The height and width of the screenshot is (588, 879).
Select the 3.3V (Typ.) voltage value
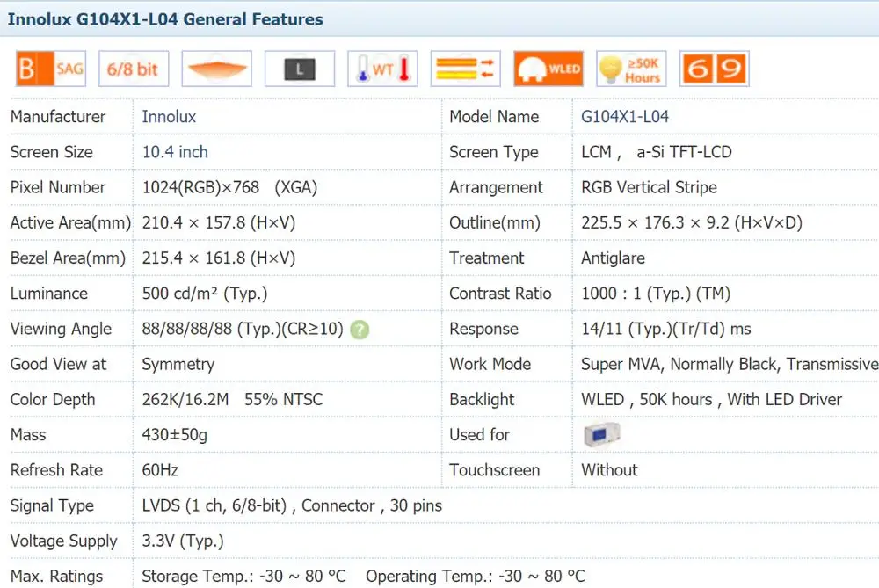183,541
